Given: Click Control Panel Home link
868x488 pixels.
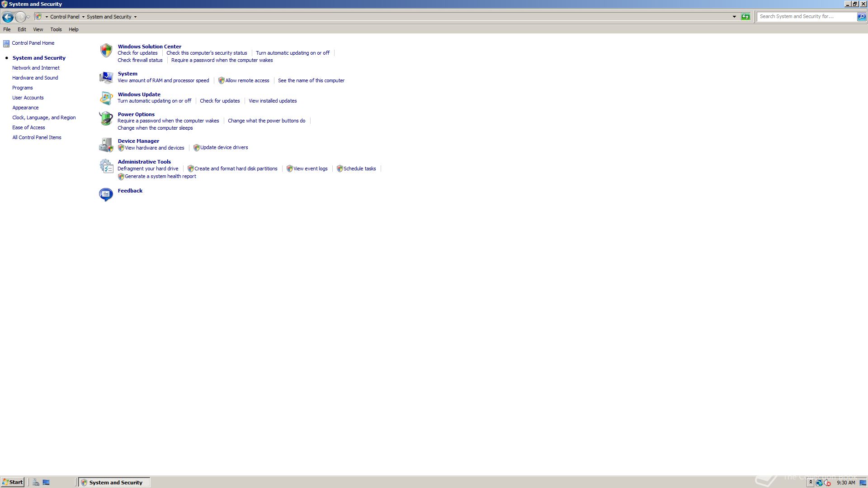Looking at the screenshot, I should (x=33, y=43).
